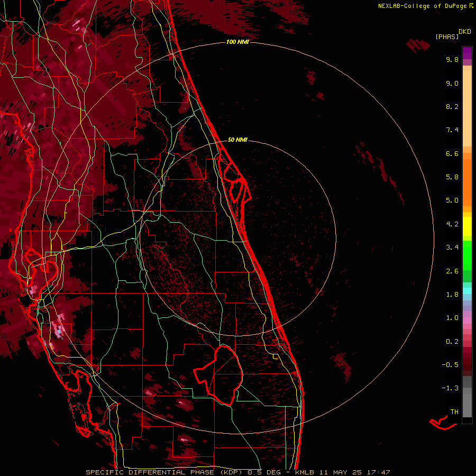Click the 100 NMI range ring label

click(x=237, y=42)
